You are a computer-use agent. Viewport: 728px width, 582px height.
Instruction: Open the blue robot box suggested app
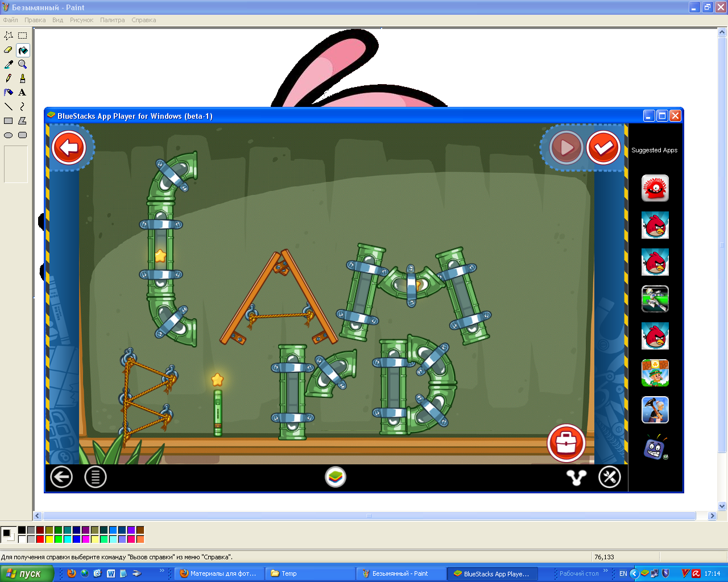coord(655,447)
